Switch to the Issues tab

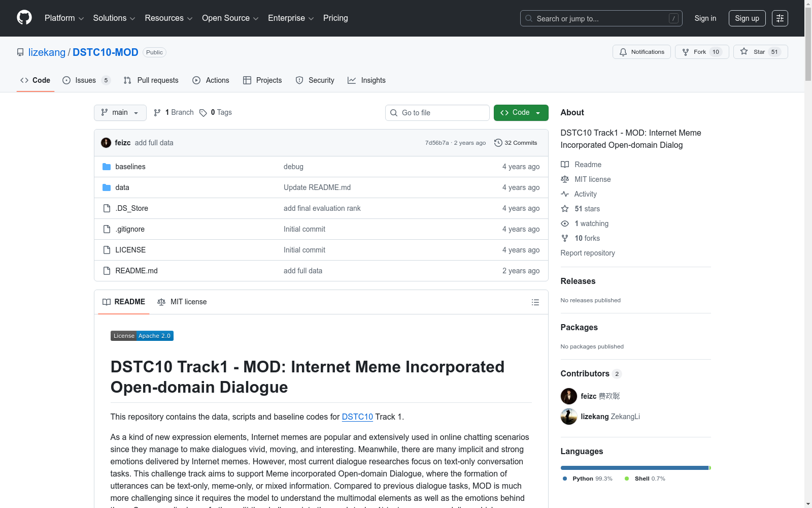click(x=86, y=80)
